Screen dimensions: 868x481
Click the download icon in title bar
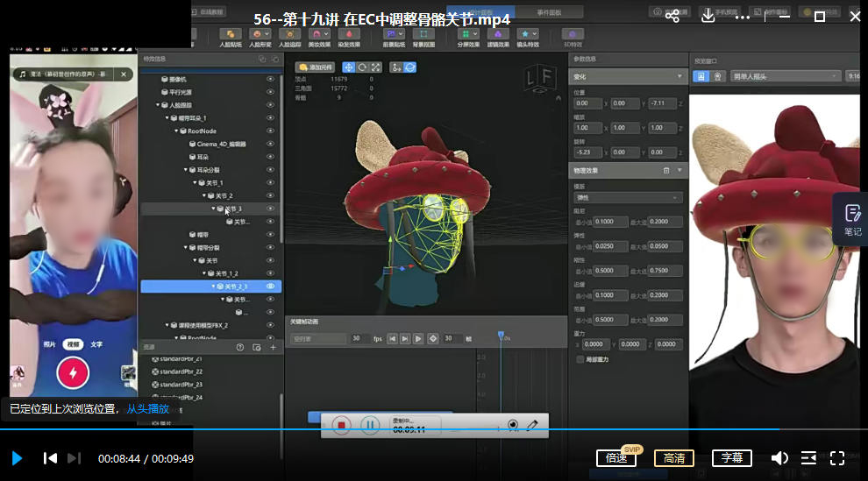coord(708,16)
